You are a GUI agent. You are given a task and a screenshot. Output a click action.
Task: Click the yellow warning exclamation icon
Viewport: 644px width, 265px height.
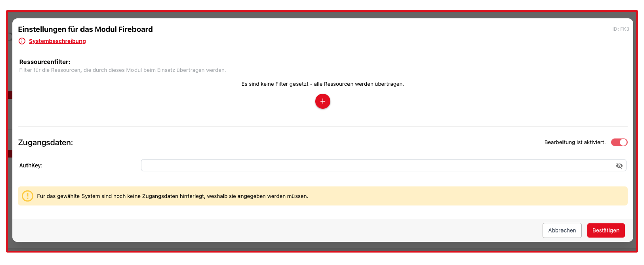pos(28,196)
